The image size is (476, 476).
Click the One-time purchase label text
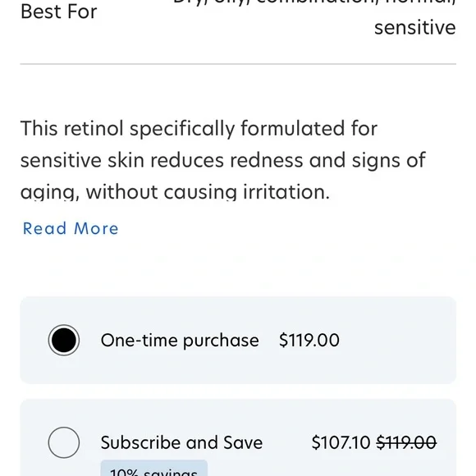180,341
